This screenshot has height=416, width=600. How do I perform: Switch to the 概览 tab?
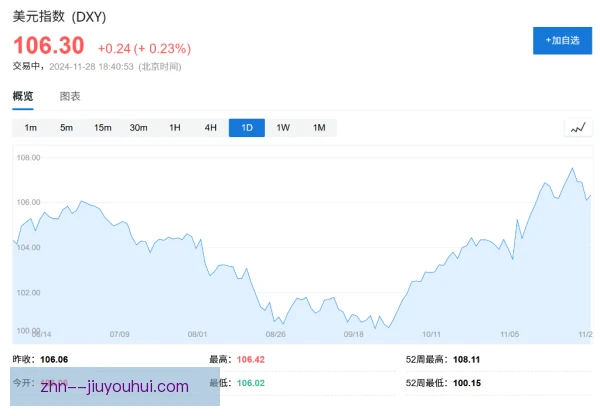pos(23,96)
